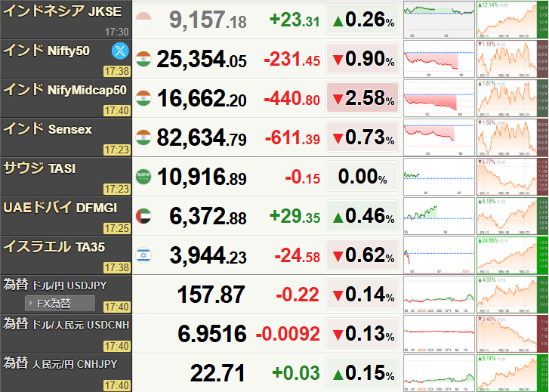Open the 為替 人民元/円 CNHJPY label
Viewport: 549px width, 392px height.
(x=60, y=363)
